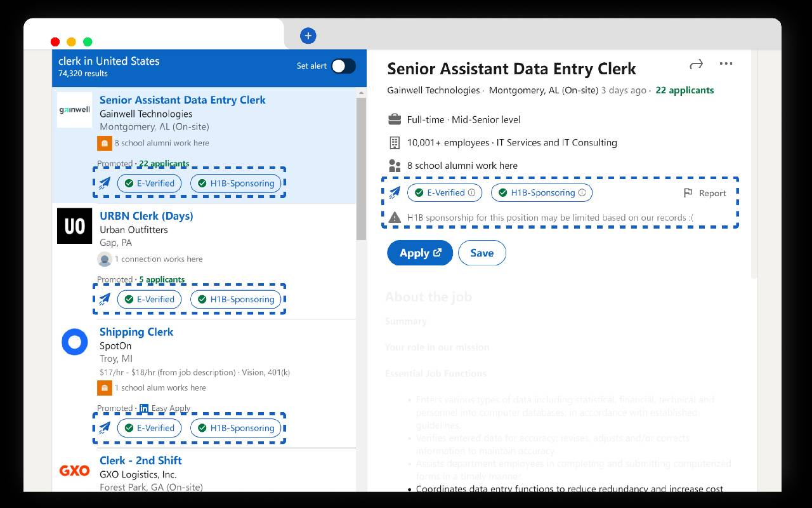The image size is (812, 508).
Task: Click H1B-Sponsoring badge in URBN Clerk card
Action: pos(236,299)
